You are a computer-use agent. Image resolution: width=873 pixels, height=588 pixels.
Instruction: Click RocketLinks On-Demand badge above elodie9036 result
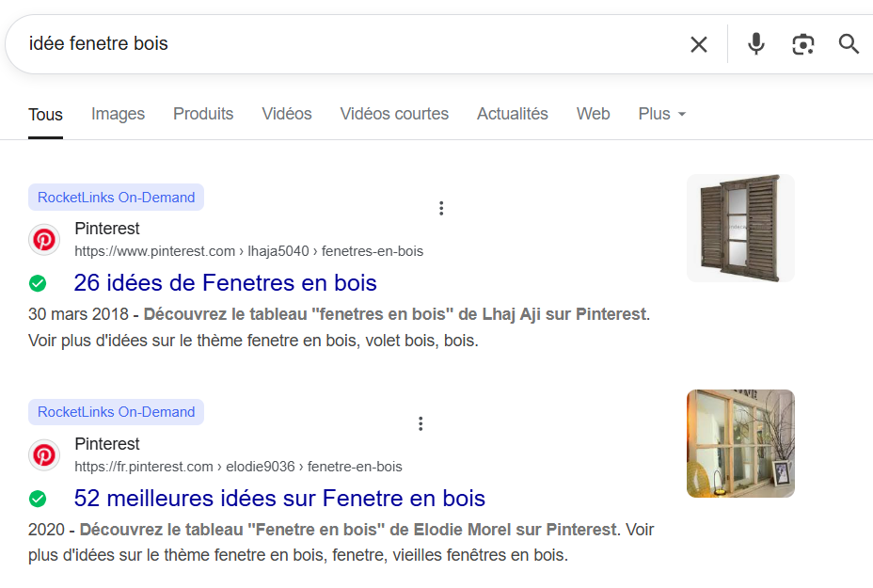[x=117, y=412]
